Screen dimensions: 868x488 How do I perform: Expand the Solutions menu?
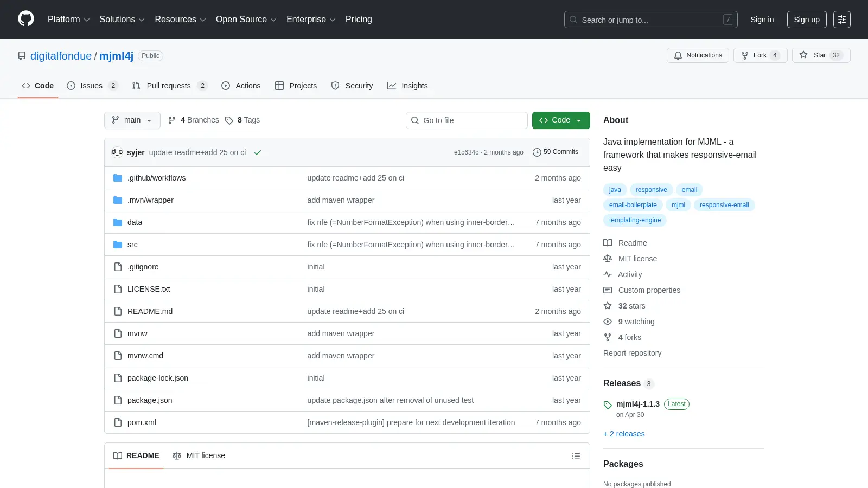(x=122, y=20)
